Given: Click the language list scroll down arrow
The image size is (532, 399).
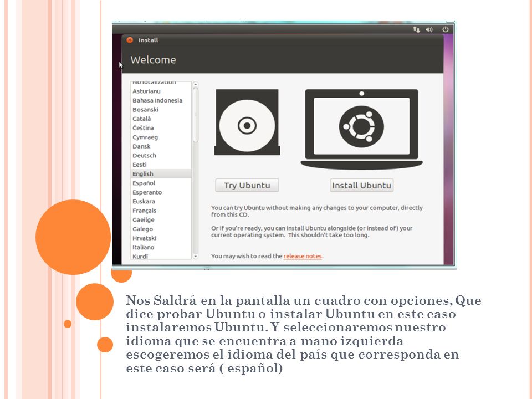Looking at the screenshot, I should (x=196, y=257).
